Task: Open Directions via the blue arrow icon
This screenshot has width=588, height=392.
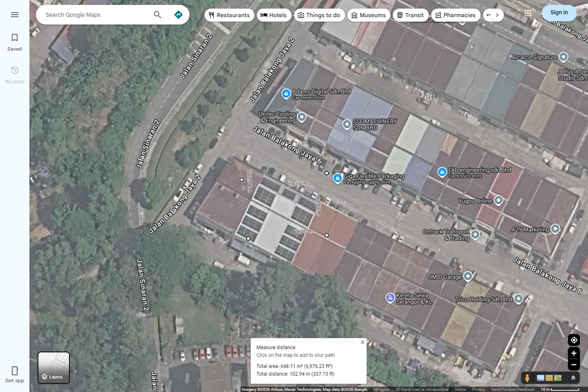Action: pyautogui.click(x=178, y=15)
